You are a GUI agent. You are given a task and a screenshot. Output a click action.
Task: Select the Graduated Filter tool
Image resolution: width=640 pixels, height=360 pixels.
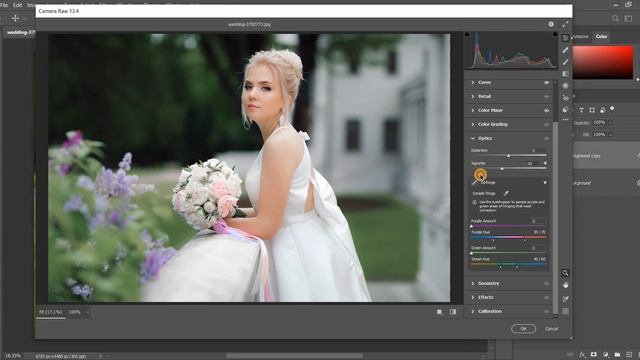(x=565, y=74)
